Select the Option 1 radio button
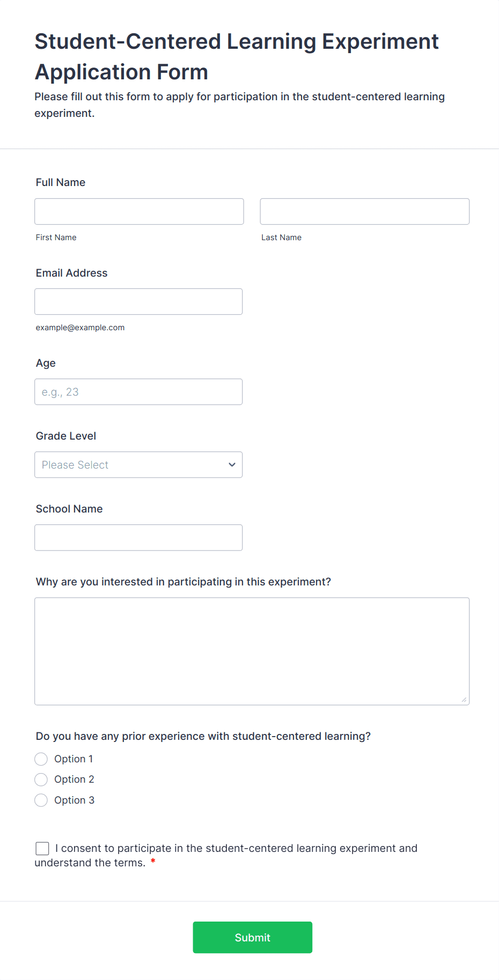 (41, 759)
